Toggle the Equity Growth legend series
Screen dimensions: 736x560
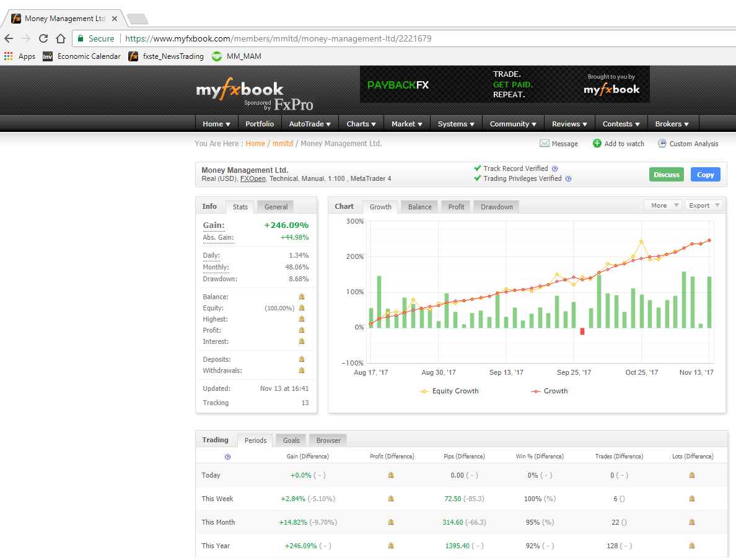click(449, 391)
